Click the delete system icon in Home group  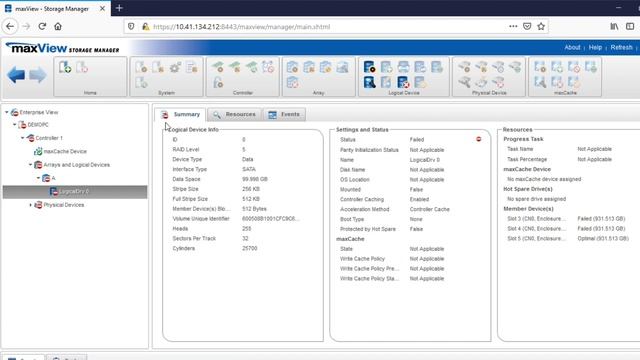[82, 67]
